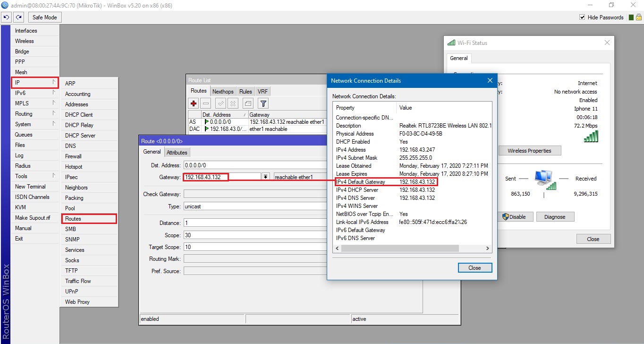Click the Distance field in Route dialog
The height and width of the screenshot is (344, 644).
click(x=255, y=223)
